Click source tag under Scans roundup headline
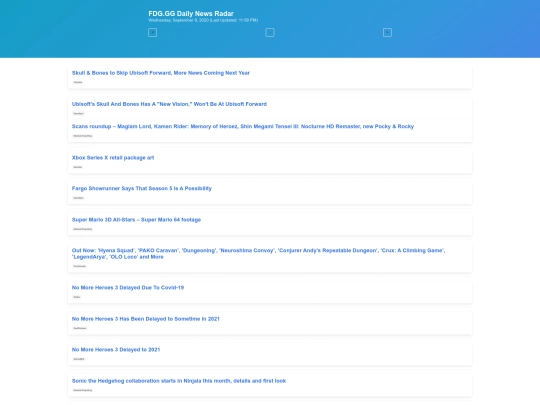 point(83,136)
